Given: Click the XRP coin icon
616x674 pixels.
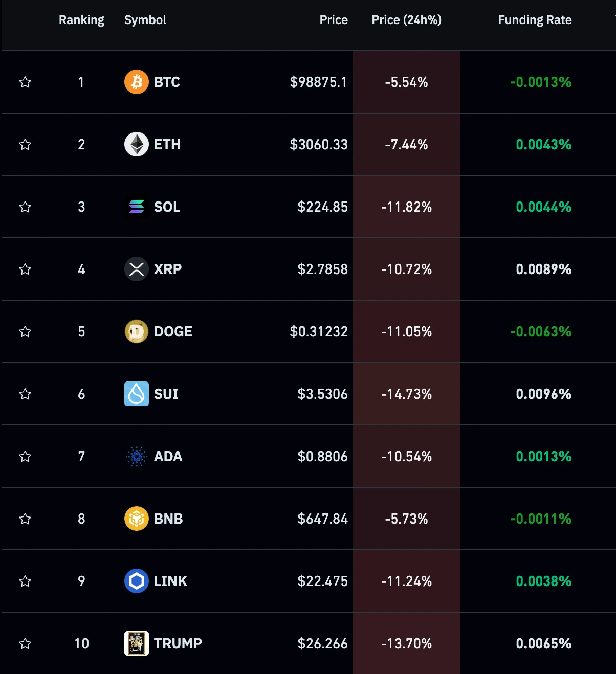Looking at the screenshot, I should point(137,269).
